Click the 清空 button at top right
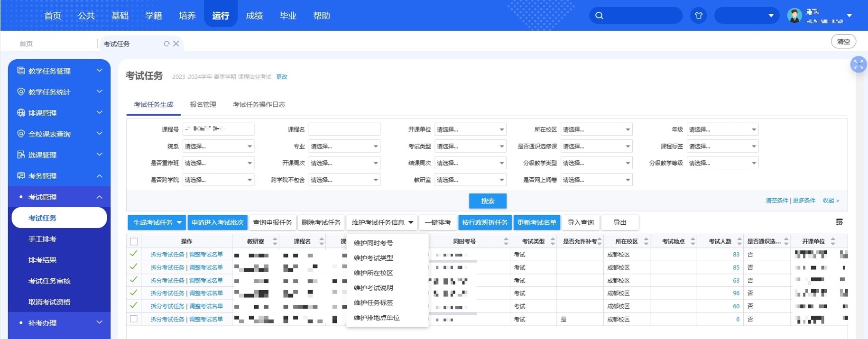 [843, 42]
